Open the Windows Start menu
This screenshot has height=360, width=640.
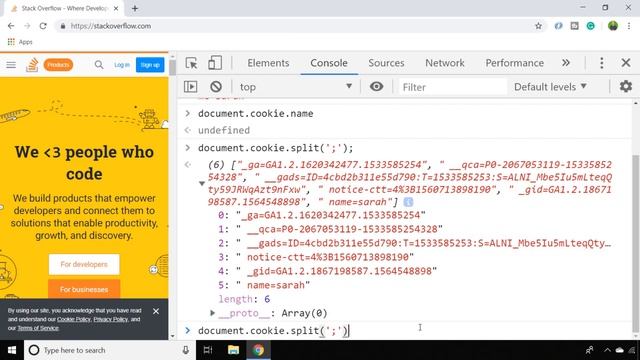12,350
